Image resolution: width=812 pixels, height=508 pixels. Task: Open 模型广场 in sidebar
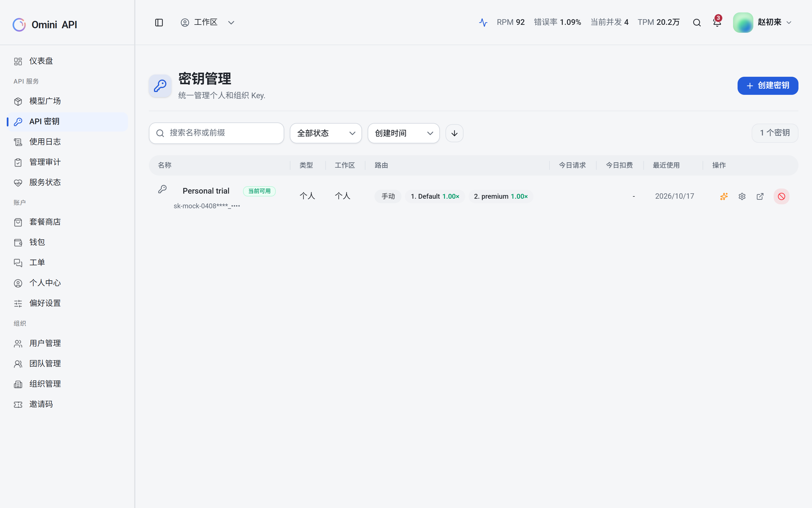(67, 101)
